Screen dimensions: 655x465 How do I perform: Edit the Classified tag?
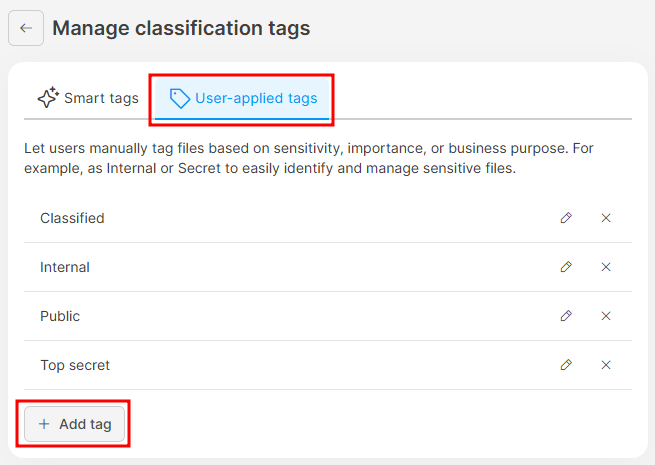pos(566,218)
